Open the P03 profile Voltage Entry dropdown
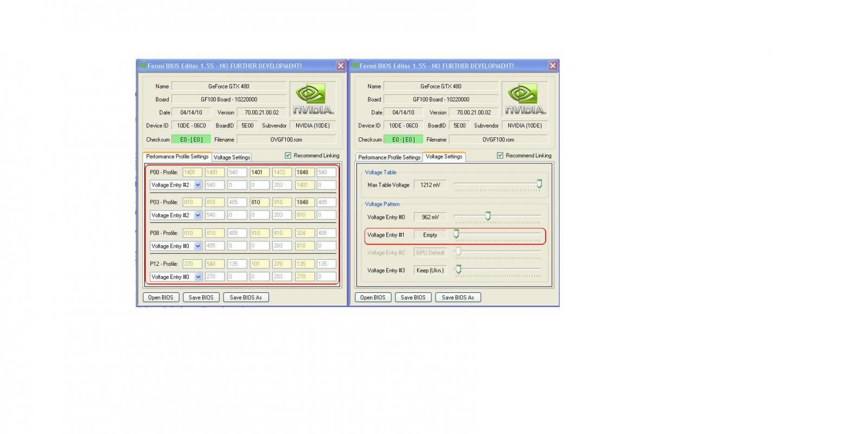 coord(198,215)
